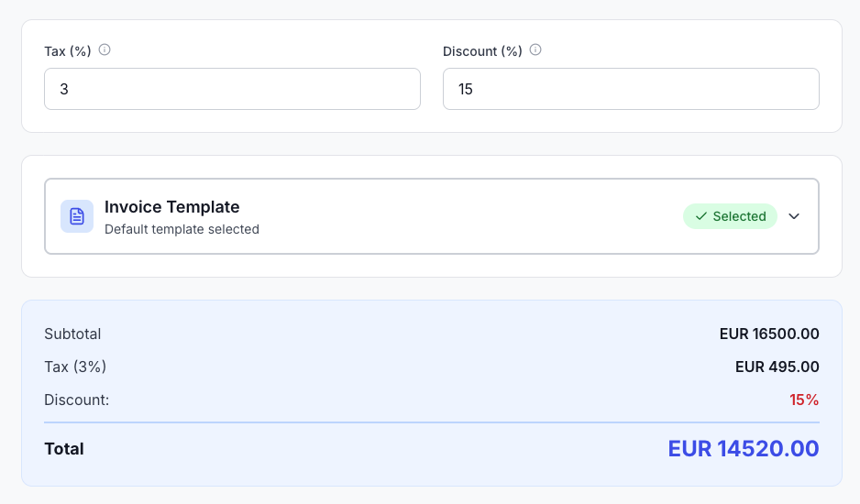
Task: Click the Invoice Template heading
Action: click(171, 207)
